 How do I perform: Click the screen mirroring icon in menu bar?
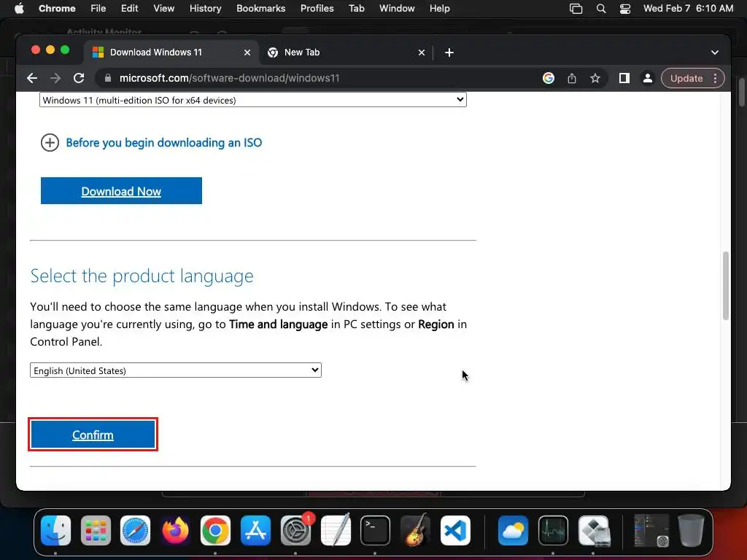tap(576, 9)
